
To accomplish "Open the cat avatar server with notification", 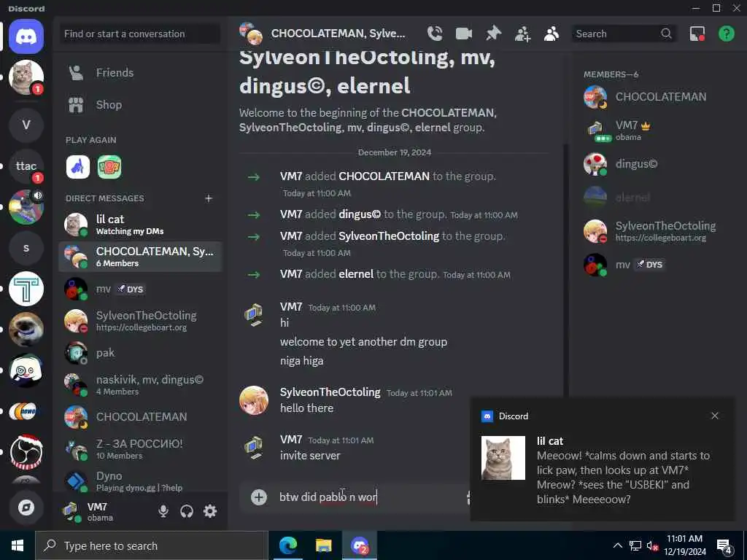I will point(26,77).
